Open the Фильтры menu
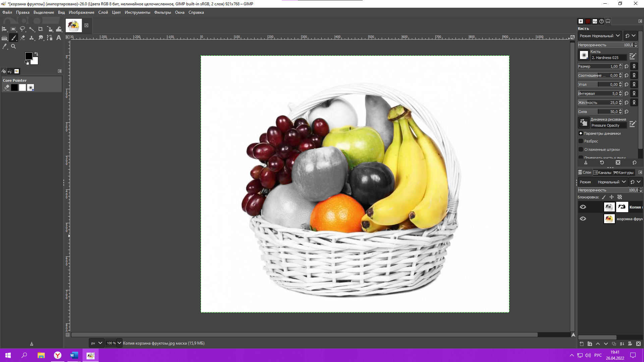This screenshot has width=644, height=362. 163,12
